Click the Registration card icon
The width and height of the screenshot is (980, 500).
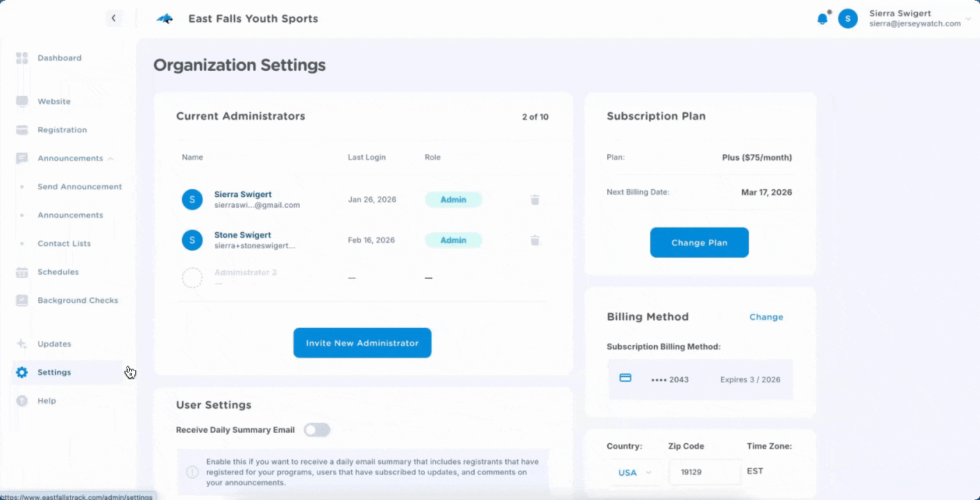[22, 130]
